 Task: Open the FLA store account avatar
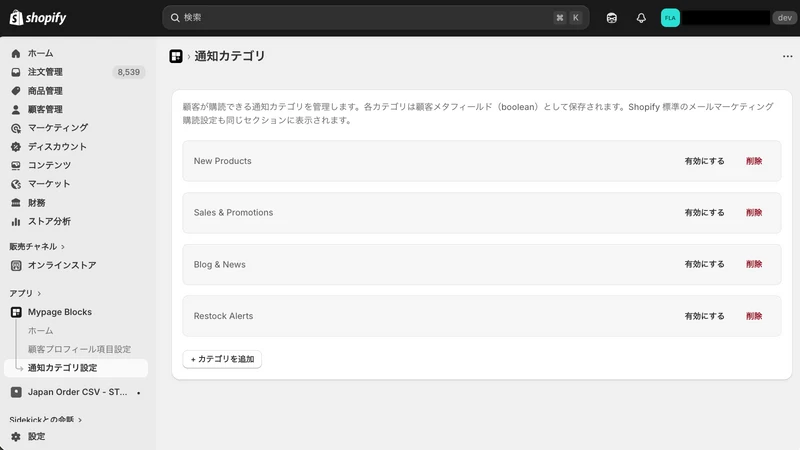[x=670, y=18]
